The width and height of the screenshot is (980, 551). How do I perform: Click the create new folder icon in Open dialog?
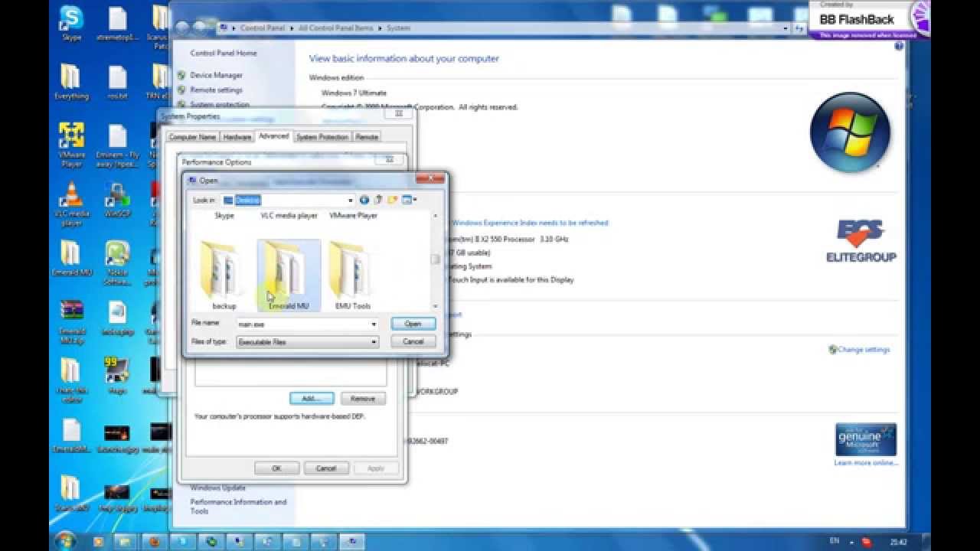(x=392, y=200)
